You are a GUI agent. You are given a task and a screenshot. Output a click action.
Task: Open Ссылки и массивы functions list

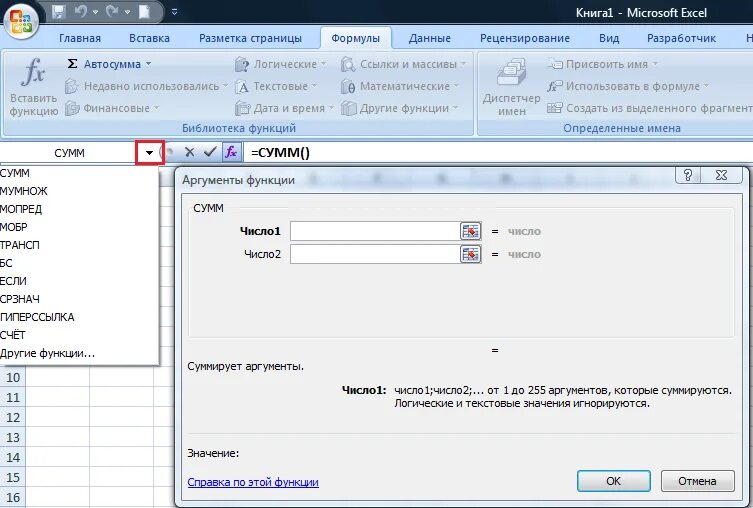tap(404, 64)
